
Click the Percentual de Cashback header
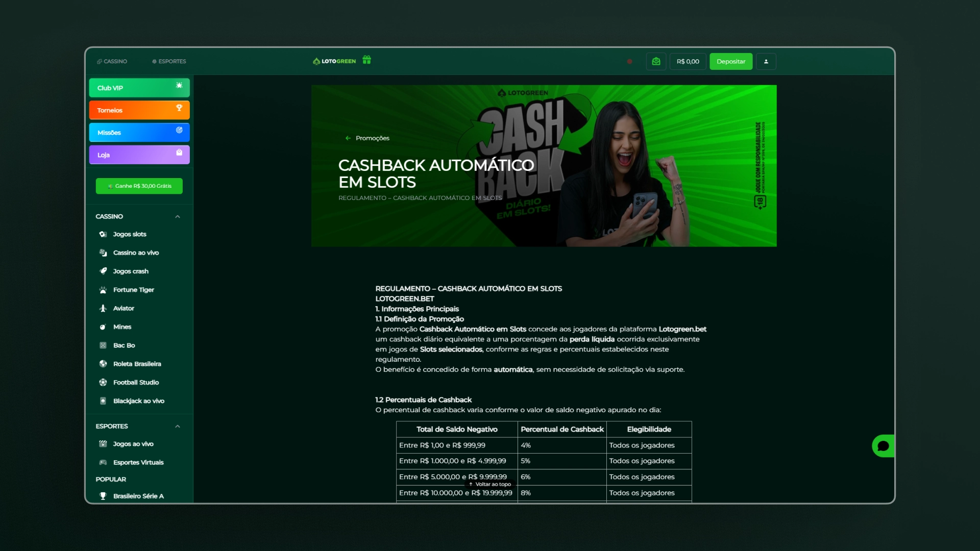point(562,429)
